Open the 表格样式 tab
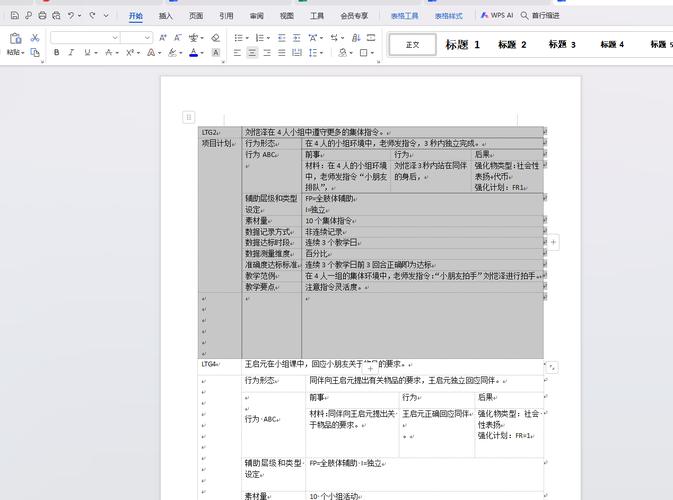673x500 pixels. pyautogui.click(x=449, y=15)
